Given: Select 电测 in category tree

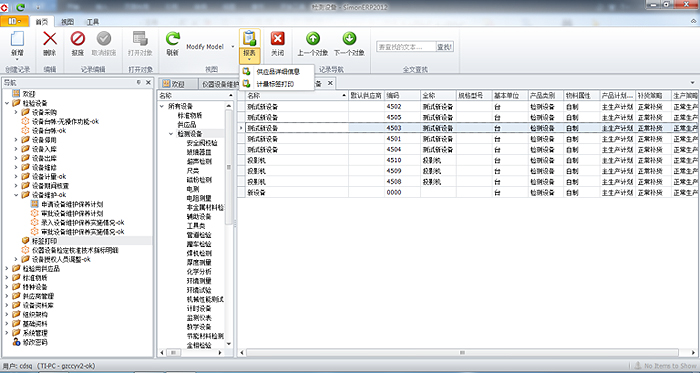Looking at the screenshot, I should pos(193,189).
